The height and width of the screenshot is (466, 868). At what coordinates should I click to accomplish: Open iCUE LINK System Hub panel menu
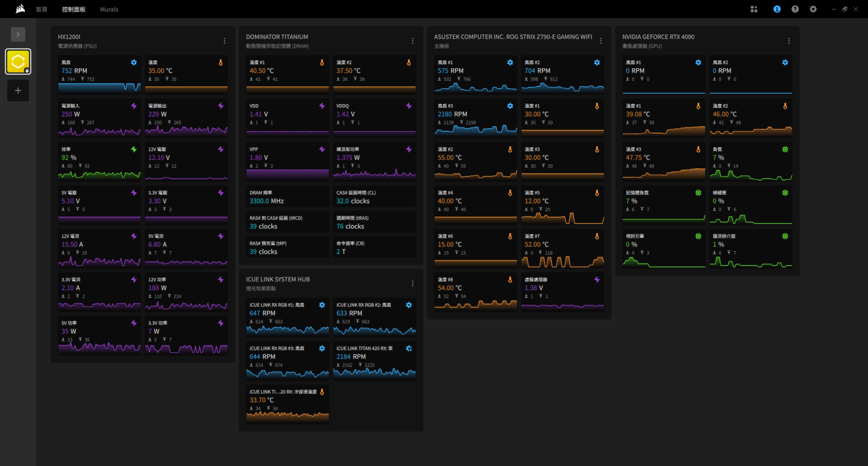[413, 283]
